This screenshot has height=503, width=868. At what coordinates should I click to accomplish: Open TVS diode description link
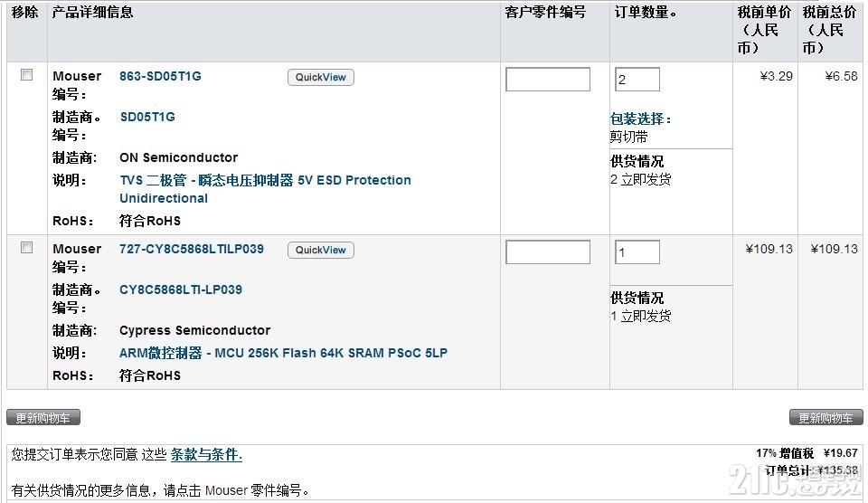coord(265,189)
